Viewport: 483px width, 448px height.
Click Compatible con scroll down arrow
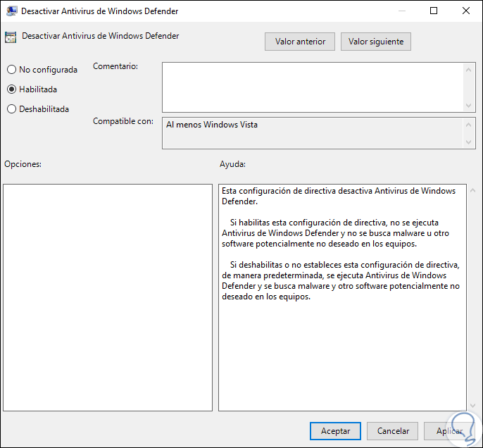[468, 142]
